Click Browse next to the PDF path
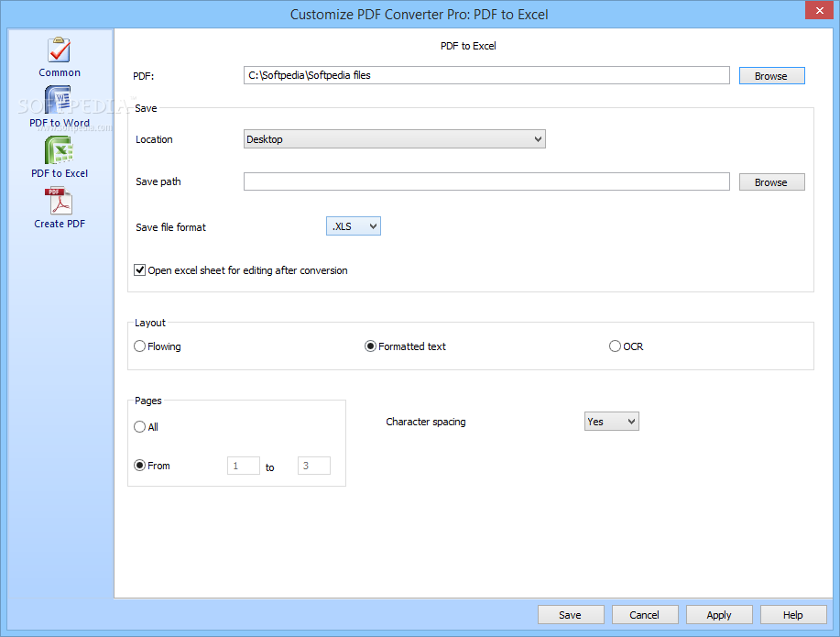This screenshot has height=637, width=840. click(771, 76)
